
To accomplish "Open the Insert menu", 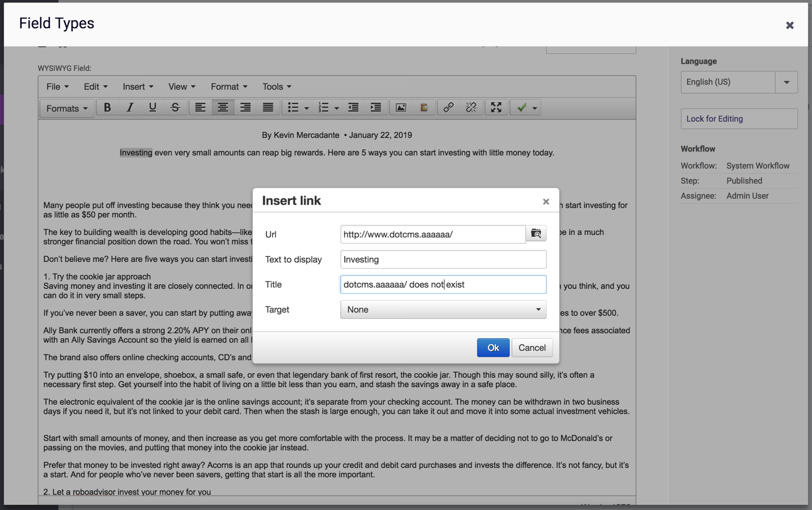I will [138, 86].
